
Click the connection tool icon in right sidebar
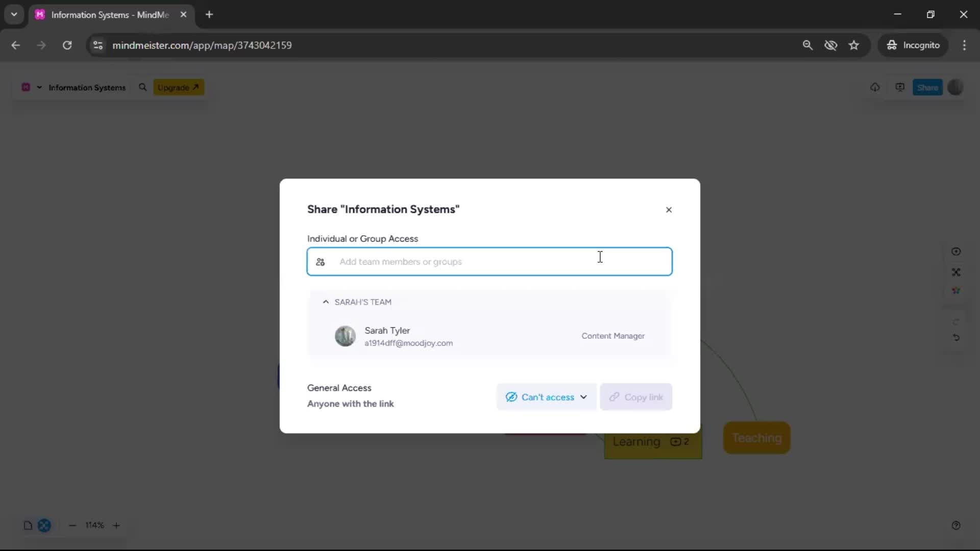click(956, 272)
